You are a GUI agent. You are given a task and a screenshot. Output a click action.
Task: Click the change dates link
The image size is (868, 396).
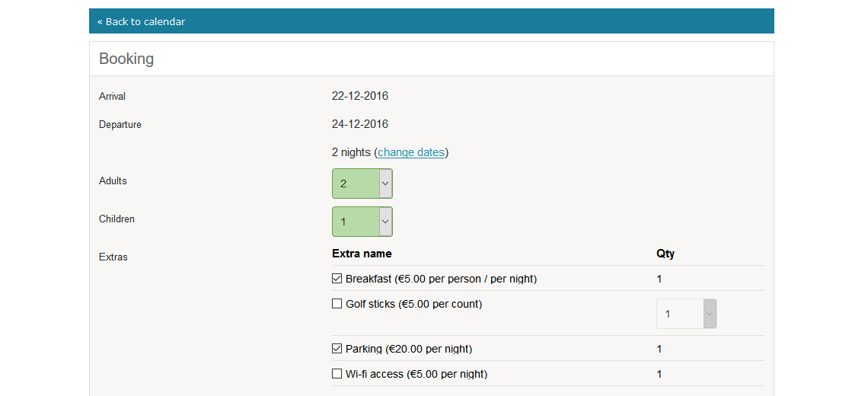pyautogui.click(x=411, y=152)
